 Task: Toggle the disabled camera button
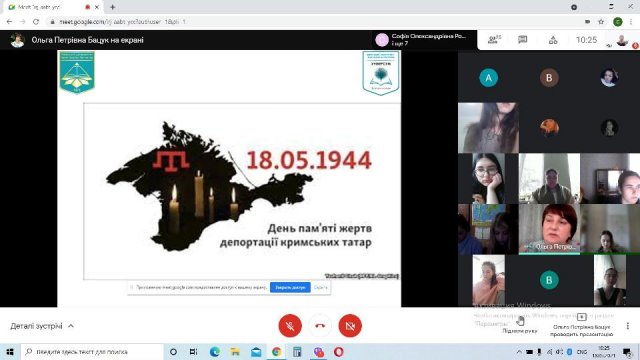pos(350,326)
